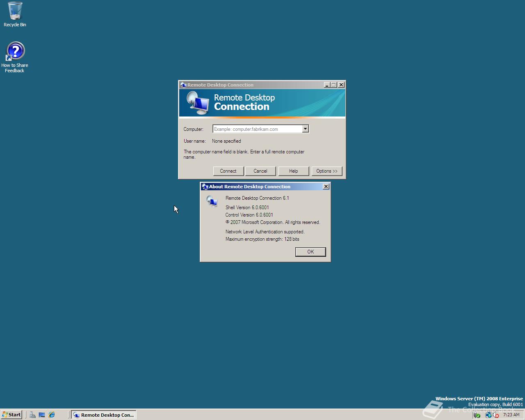This screenshot has width=525, height=420.
Task: Confirm the About dialog with OK
Action: tap(310, 252)
